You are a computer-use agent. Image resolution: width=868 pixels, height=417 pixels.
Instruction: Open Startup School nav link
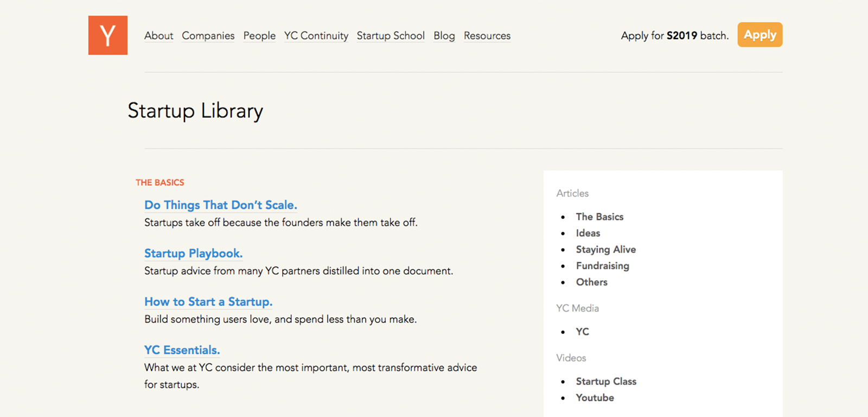pyautogui.click(x=391, y=36)
